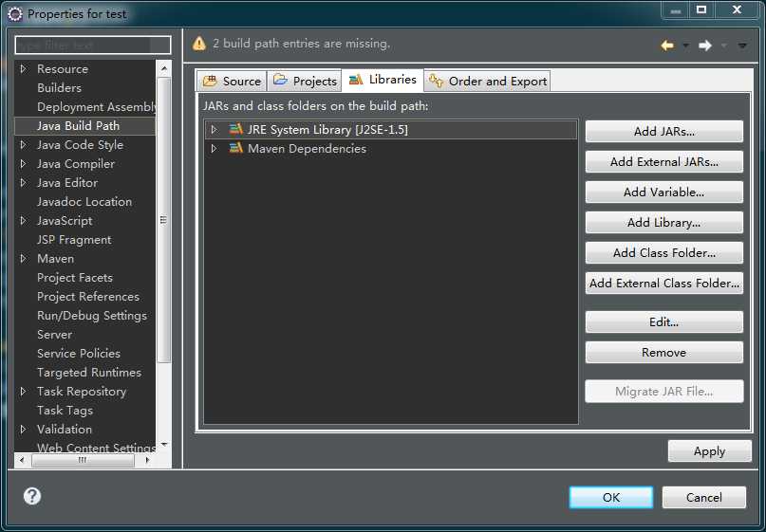This screenshot has width=766, height=532.
Task: Click the Libraries tab books icon
Action: pos(356,79)
